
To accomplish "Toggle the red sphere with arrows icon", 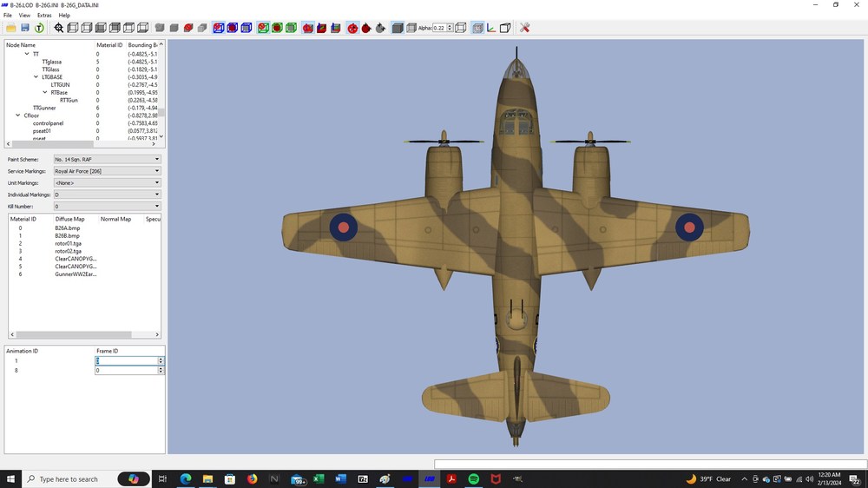I will 352,28.
